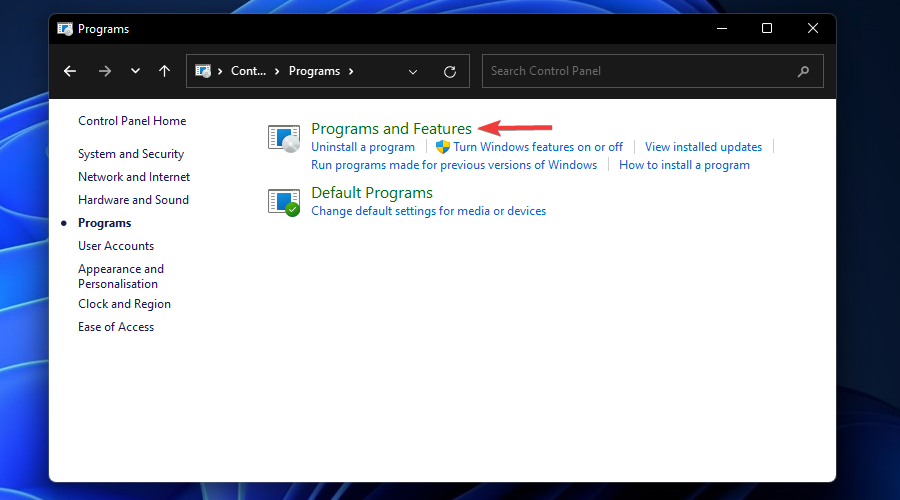The image size is (900, 500).
Task: Click the Programs and Features icon
Action: tap(284, 138)
